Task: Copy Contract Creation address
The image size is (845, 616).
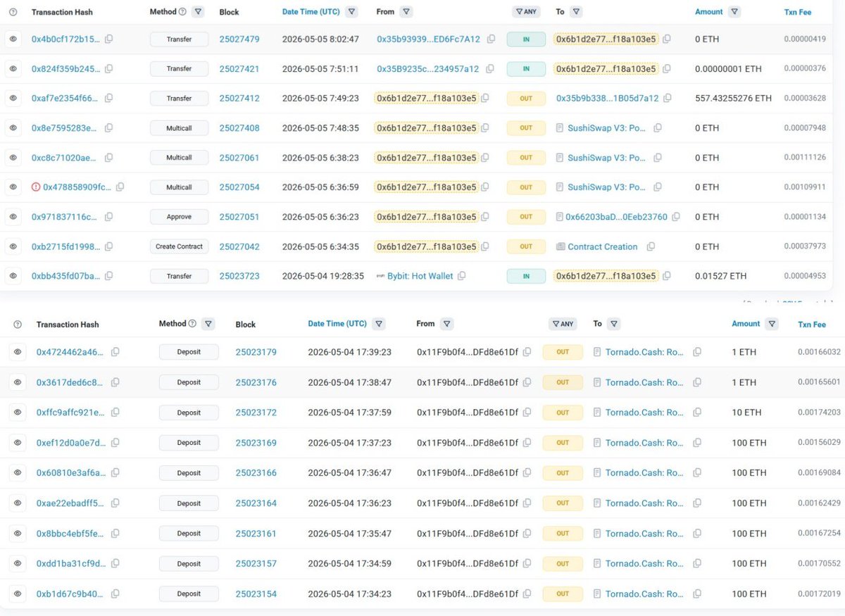Action: point(651,246)
